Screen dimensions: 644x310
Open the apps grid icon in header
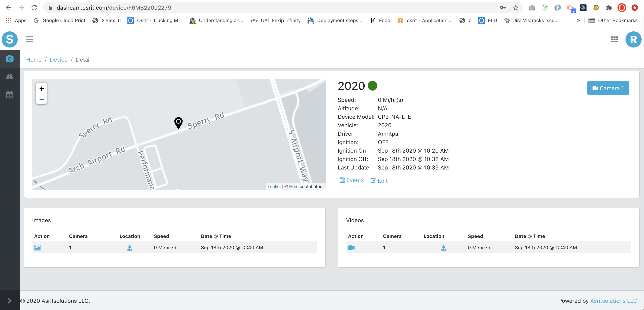[x=614, y=39]
